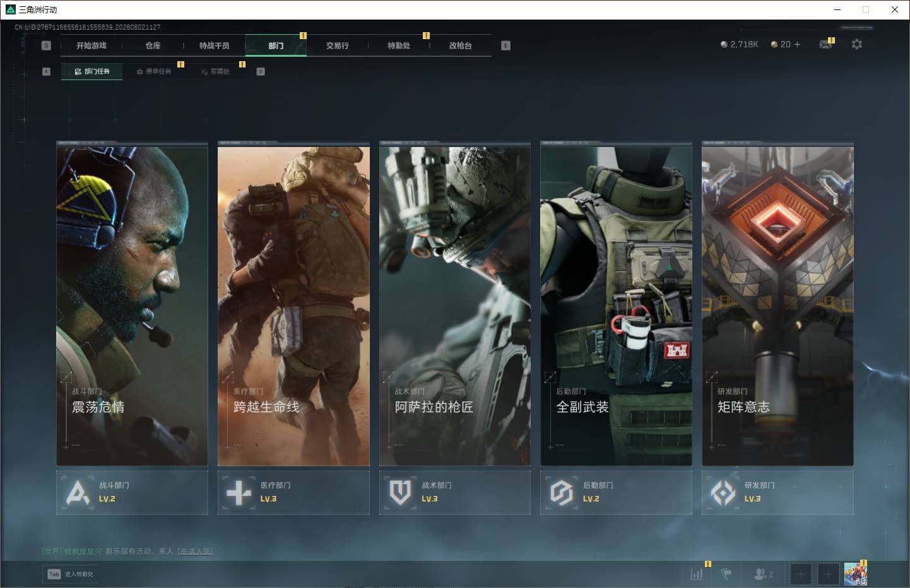Click the D key next sub-tab icon
Viewport: 910px width, 588px height.
pos(261,71)
